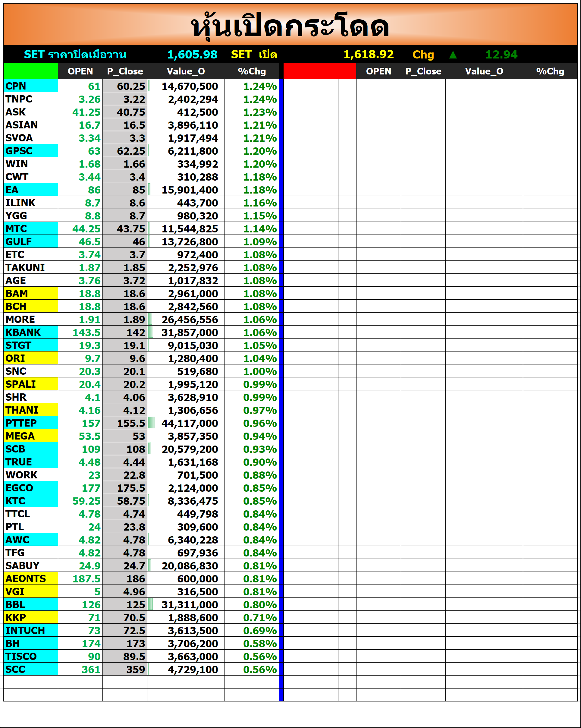Screen dimensions: 581x728
Task: Click SET open value 1,618.92
Action: (369, 54)
